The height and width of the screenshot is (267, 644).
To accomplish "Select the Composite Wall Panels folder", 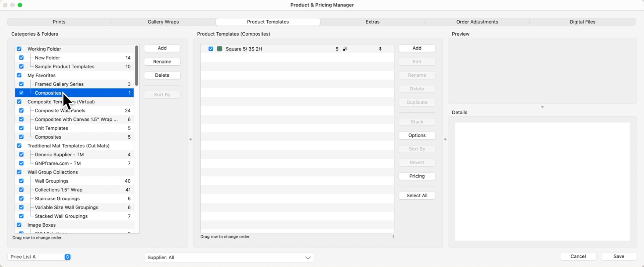I will point(60,110).
